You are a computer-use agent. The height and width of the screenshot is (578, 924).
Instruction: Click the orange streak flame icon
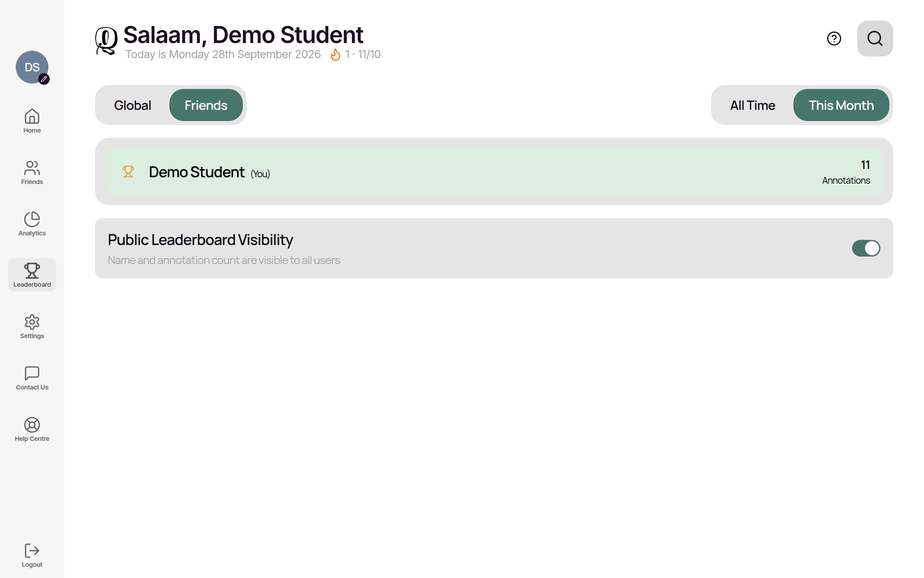[335, 54]
